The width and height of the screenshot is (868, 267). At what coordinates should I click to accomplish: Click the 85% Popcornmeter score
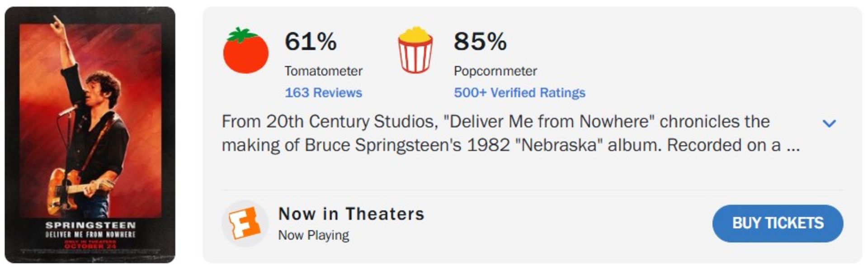point(480,42)
